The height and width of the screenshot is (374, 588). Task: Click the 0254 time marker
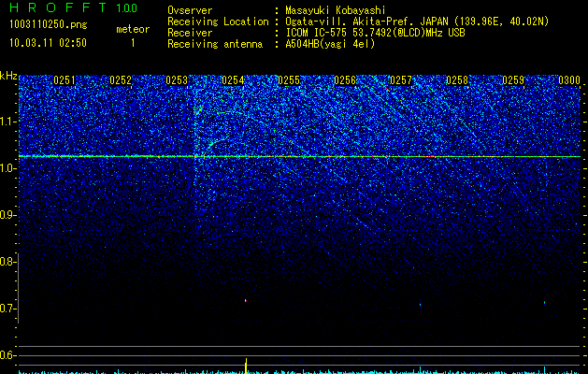click(x=233, y=80)
